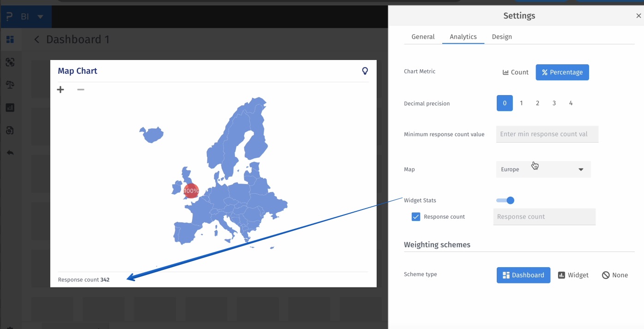
Task: Close the Settings panel
Action: coord(638,16)
